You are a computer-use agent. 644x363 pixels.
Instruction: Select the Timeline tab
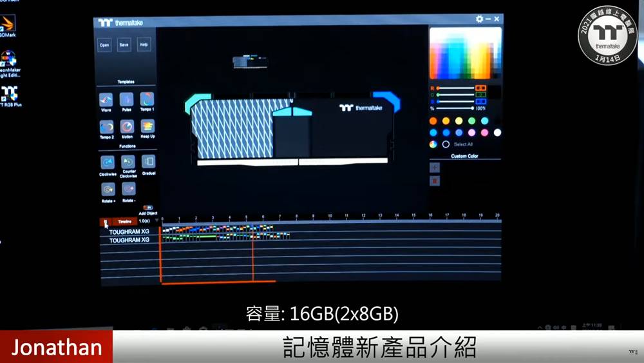tap(124, 221)
